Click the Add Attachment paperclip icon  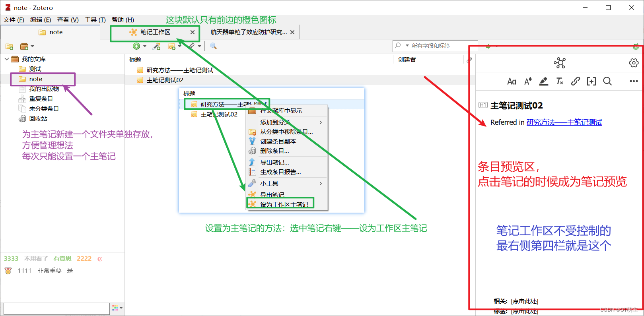pyautogui.click(x=191, y=46)
